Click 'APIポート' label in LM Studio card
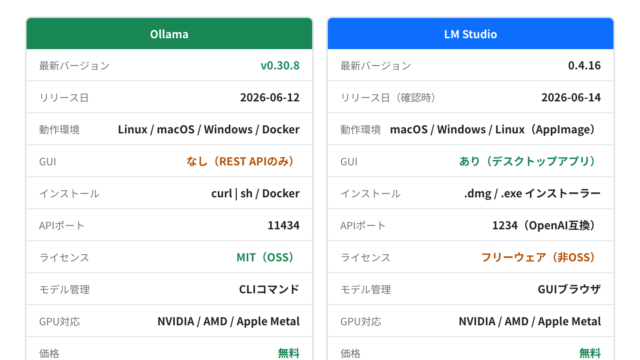This screenshot has width=640, height=360. 363,226
